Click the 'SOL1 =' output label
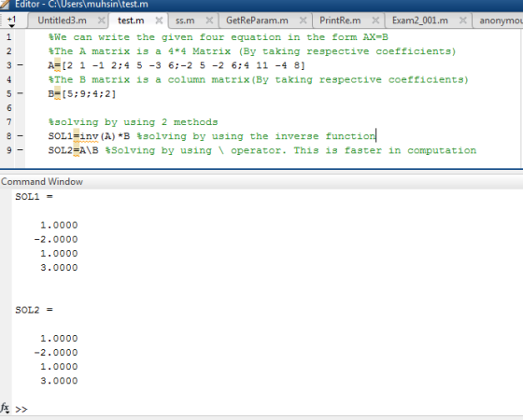Viewport: 523px width, 420px height. tap(34, 197)
